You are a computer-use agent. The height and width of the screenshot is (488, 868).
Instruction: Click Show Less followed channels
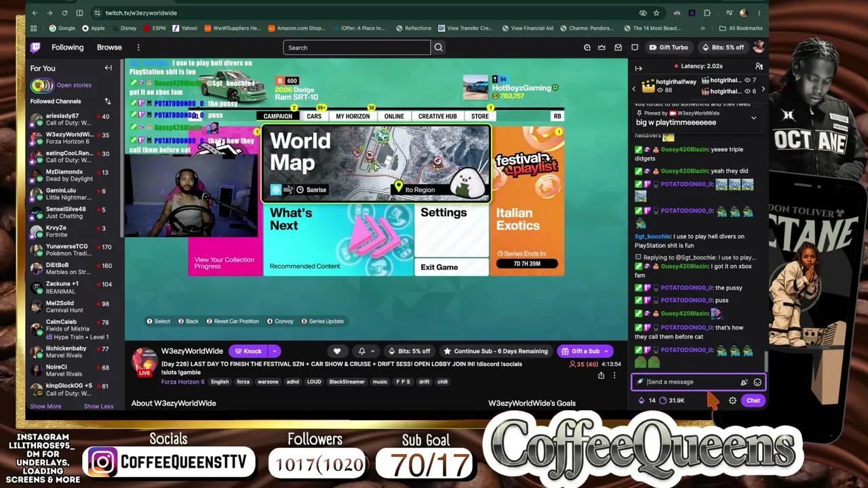(x=99, y=407)
